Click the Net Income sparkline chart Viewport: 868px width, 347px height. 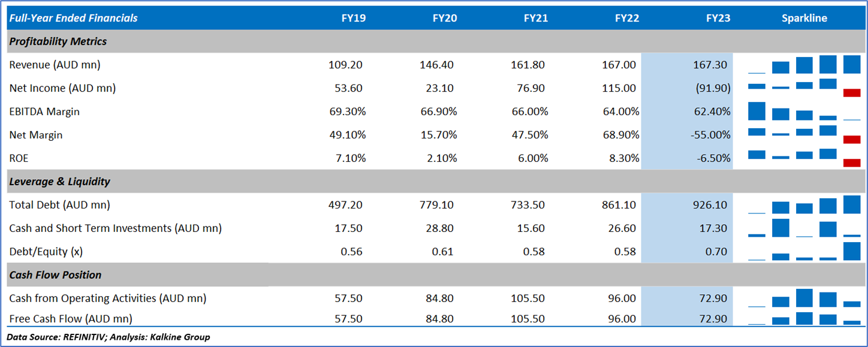click(804, 88)
